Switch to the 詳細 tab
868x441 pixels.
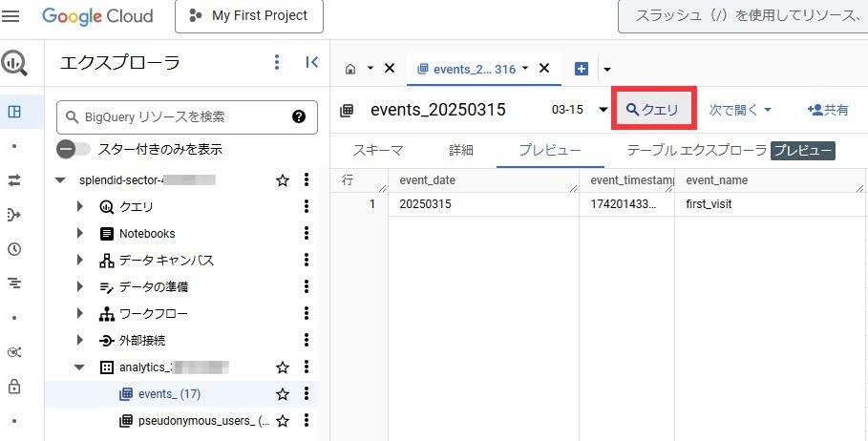tap(461, 150)
